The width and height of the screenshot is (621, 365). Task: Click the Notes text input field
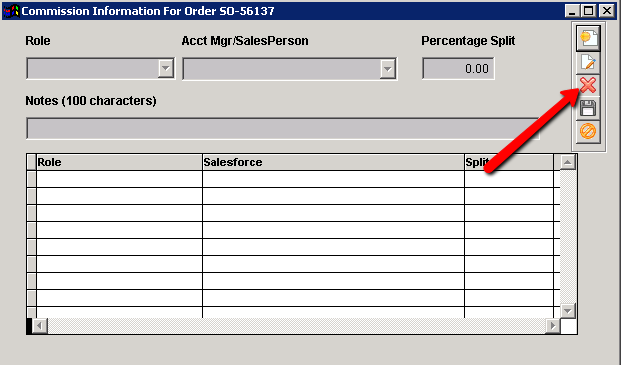pyautogui.click(x=283, y=128)
